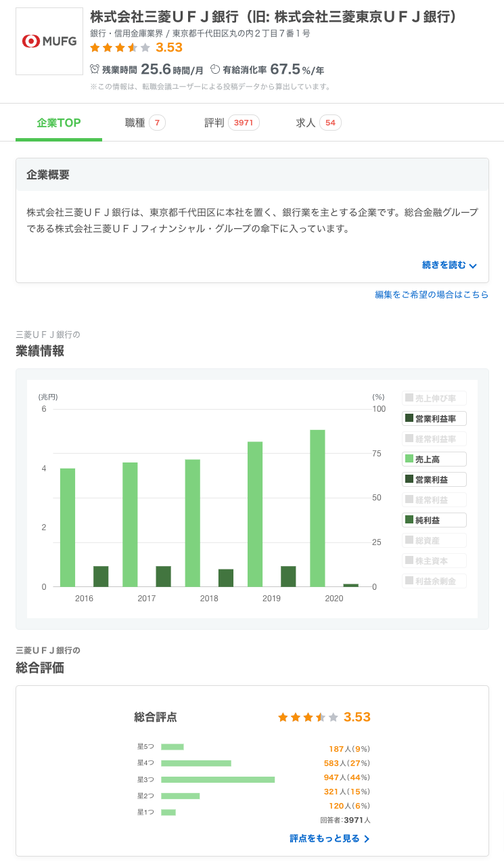504x864 pixels.
Task: Click the star rating next to 3.53 in the header
Action: pos(120,47)
